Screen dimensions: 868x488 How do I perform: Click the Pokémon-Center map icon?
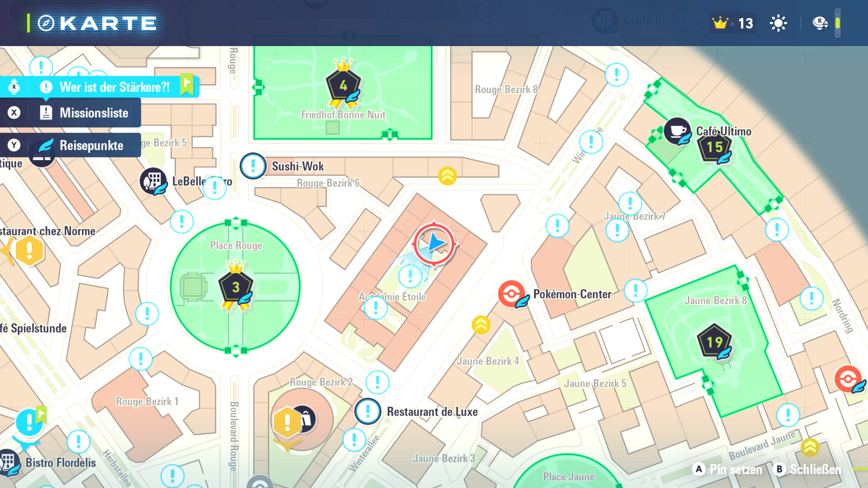[x=511, y=294]
